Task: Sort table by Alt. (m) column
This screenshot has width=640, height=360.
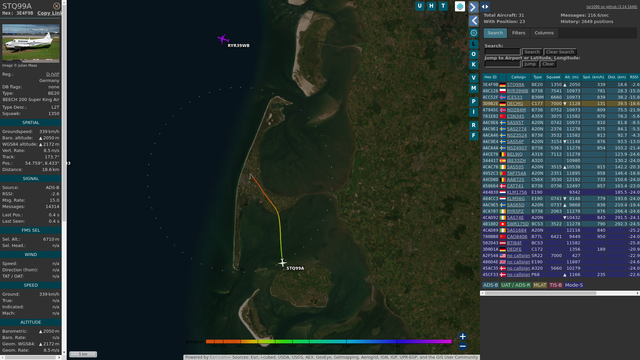Action: point(572,77)
